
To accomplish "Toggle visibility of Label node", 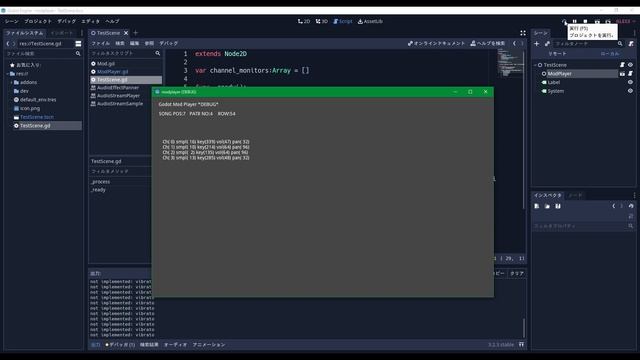I will pos(630,82).
